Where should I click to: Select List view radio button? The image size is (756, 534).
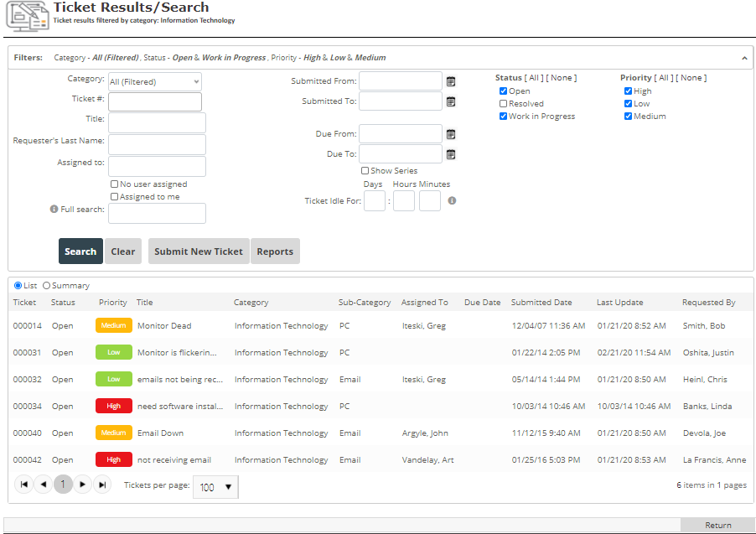point(18,286)
